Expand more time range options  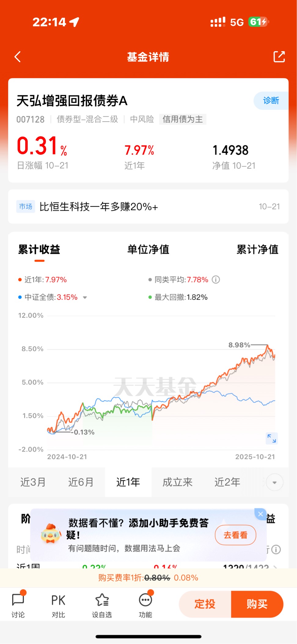coord(274,482)
